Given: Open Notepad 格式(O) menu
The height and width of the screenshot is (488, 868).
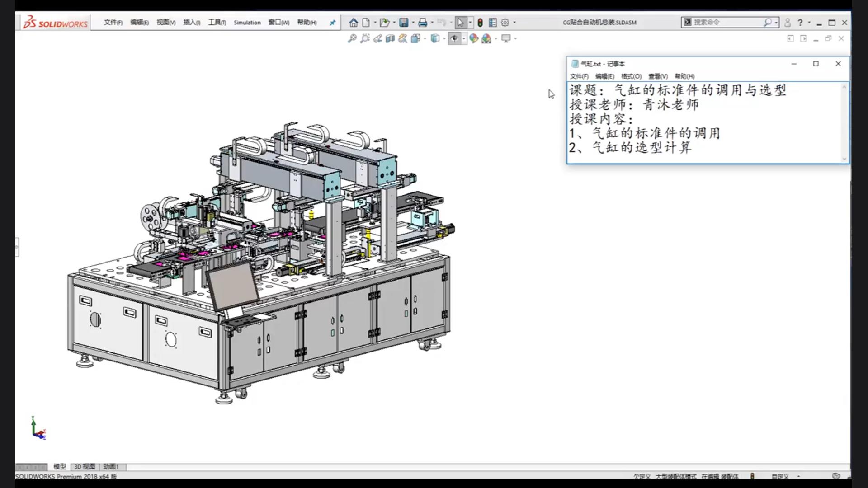Looking at the screenshot, I should [x=631, y=76].
